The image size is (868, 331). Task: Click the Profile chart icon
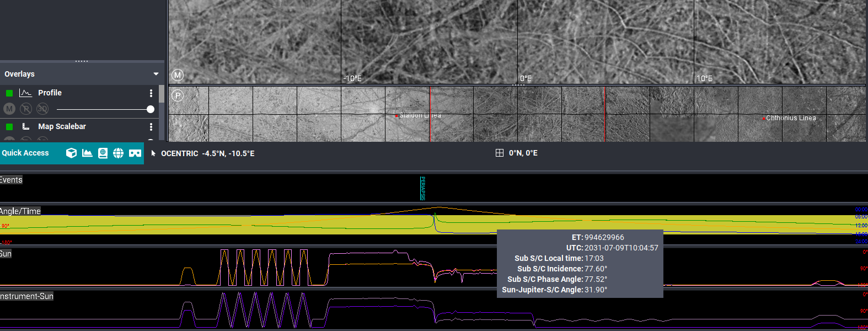[x=25, y=93]
